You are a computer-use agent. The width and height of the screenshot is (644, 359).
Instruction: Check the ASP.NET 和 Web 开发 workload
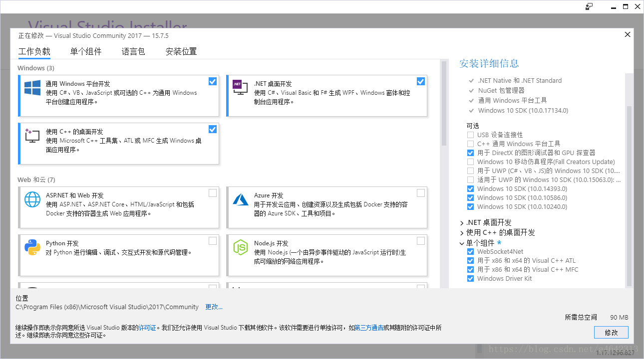pyautogui.click(x=213, y=193)
